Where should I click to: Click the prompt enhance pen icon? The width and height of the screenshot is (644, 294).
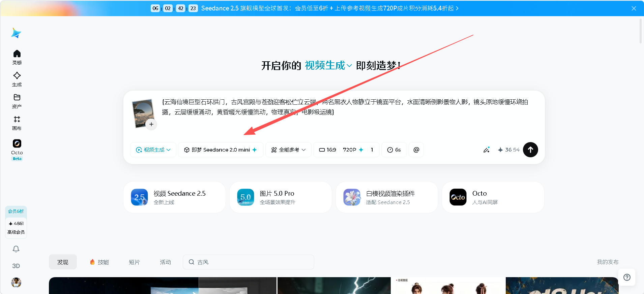(x=486, y=150)
